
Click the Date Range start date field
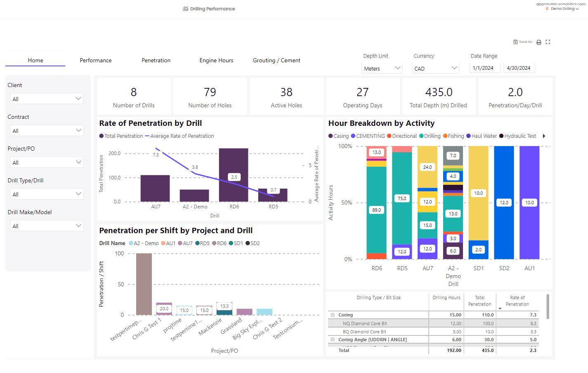[485, 67]
